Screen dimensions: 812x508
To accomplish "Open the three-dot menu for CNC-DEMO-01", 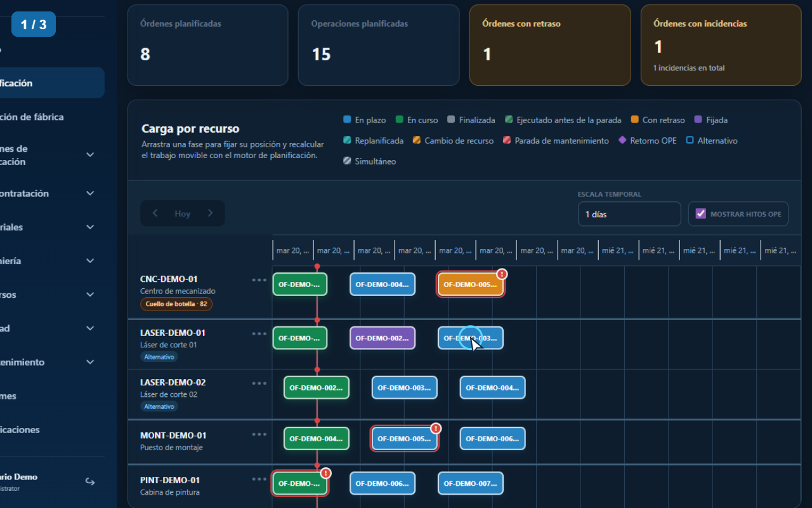I will pos(259,279).
